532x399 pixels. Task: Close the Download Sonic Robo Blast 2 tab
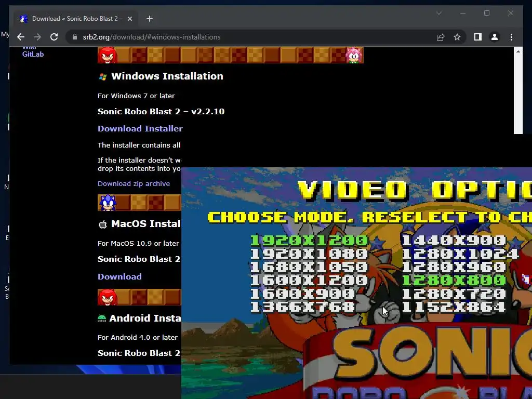coord(129,19)
